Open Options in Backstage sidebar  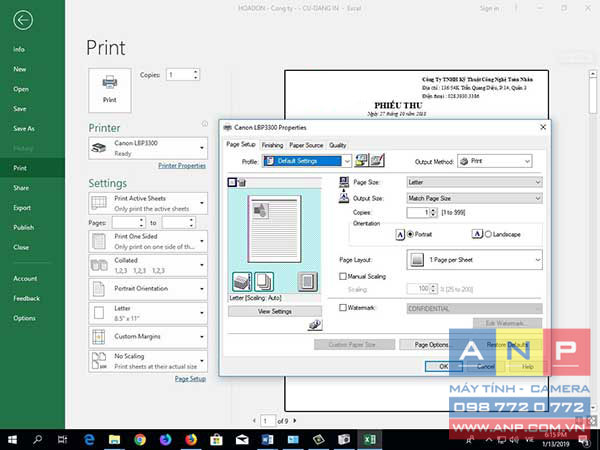pyautogui.click(x=24, y=318)
